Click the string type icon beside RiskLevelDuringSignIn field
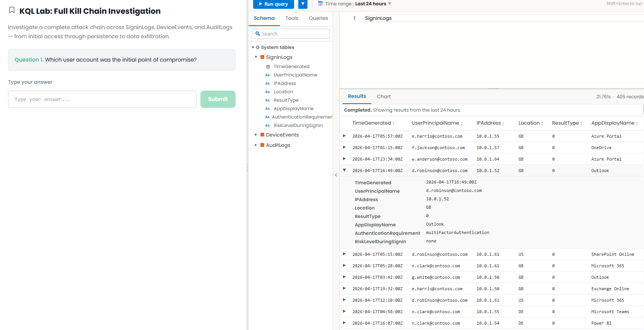Image resolution: width=644 pixels, height=330 pixels. (267, 125)
